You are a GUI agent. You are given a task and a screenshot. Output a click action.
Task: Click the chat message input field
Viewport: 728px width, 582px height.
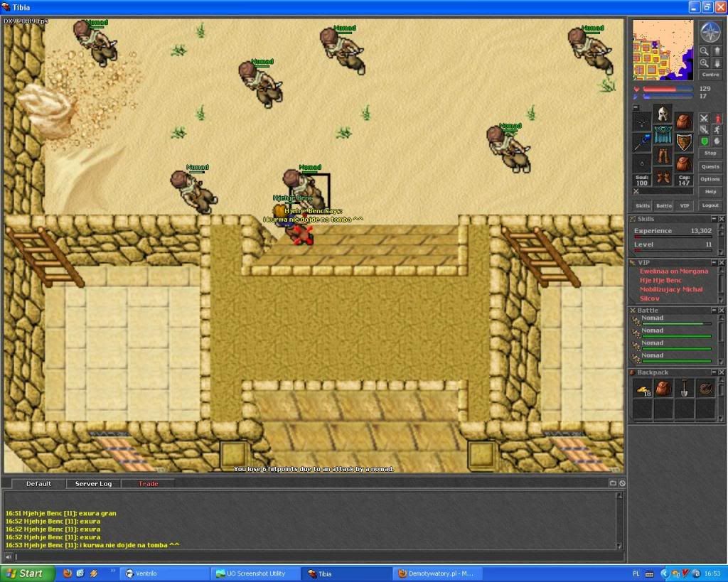pyautogui.click(x=319, y=557)
